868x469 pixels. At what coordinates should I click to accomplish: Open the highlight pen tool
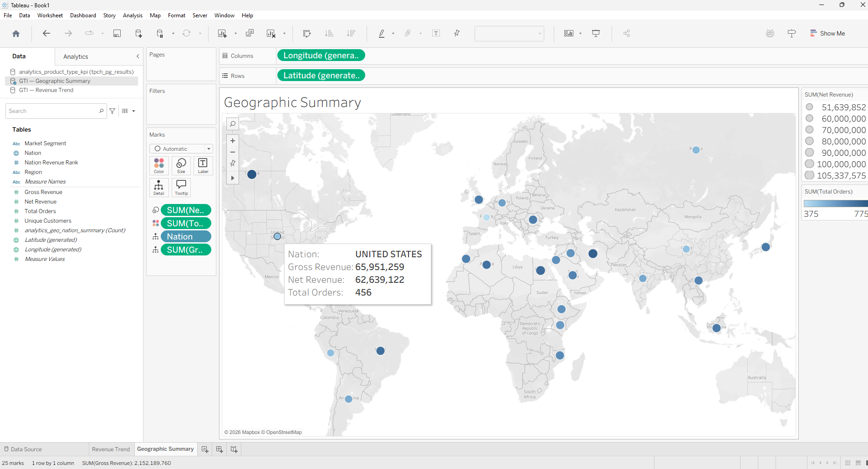382,33
